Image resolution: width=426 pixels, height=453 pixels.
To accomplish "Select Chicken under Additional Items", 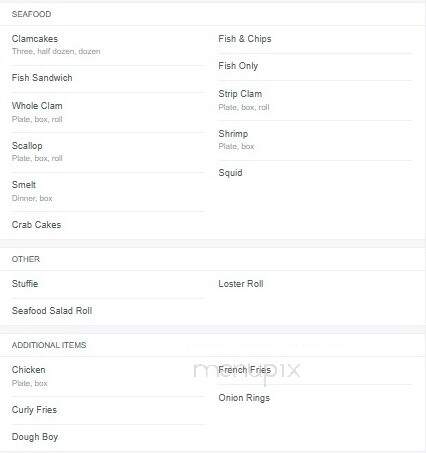I will coord(29,370).
